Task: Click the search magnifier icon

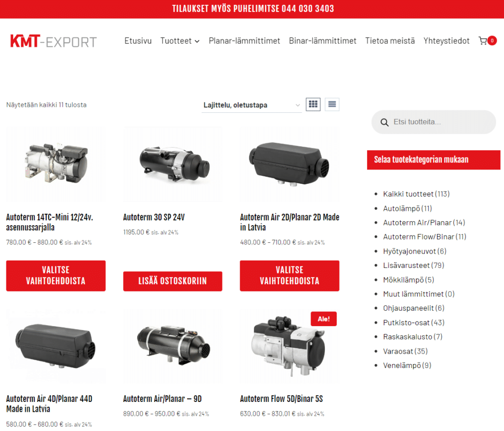Action: point(384,122)
